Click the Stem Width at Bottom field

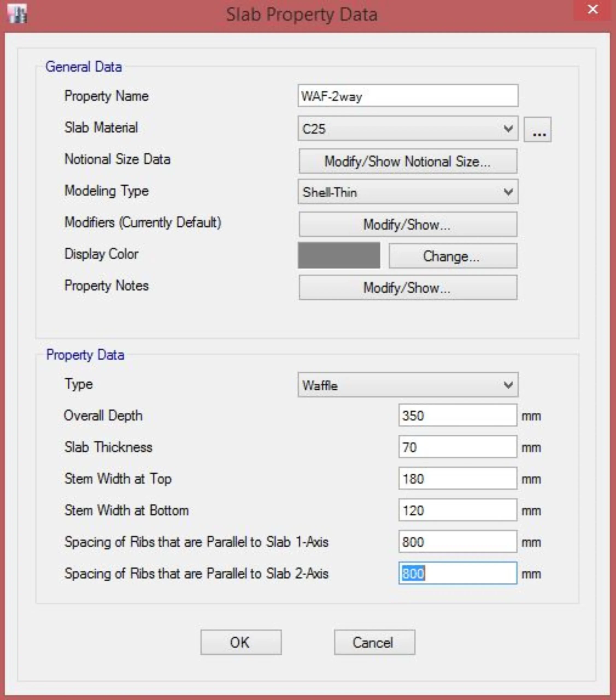(x=457, y=510)
